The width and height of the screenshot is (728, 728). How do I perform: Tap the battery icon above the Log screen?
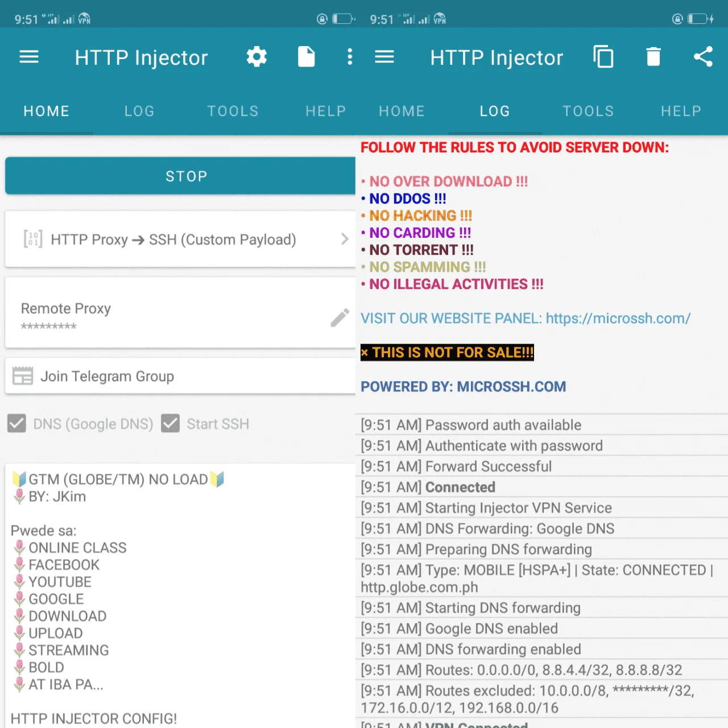(699, 19)
